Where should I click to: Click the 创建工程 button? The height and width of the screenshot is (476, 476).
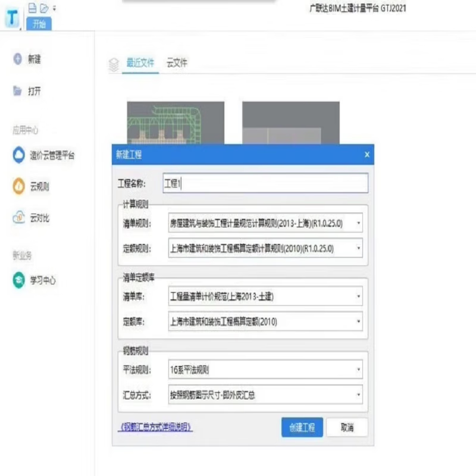point(302,427)
